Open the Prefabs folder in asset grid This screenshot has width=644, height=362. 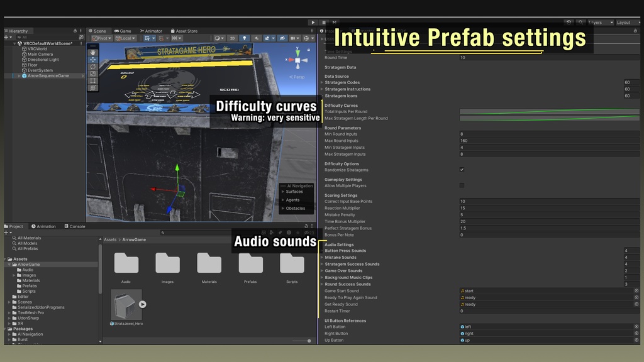250,265
